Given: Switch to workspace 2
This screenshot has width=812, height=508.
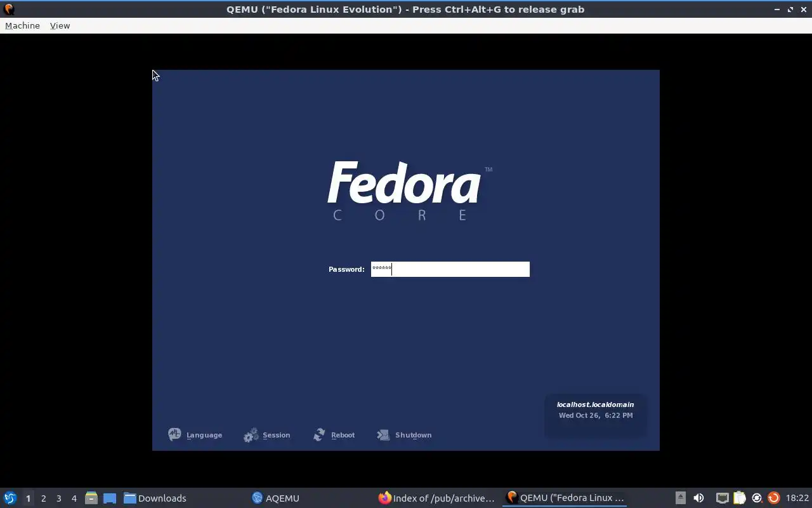Looking at the screenshot, I should [x=43, y=498].
